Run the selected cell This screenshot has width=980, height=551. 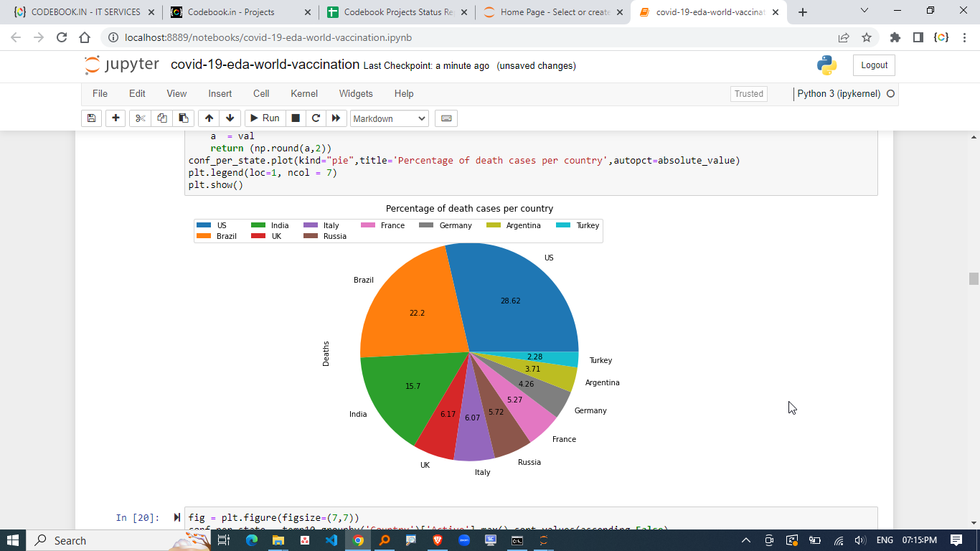[265, 118]
